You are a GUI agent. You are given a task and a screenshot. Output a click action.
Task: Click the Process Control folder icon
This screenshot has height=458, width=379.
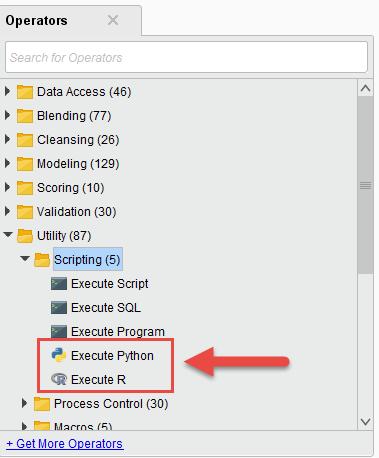(x=42, y=404)
